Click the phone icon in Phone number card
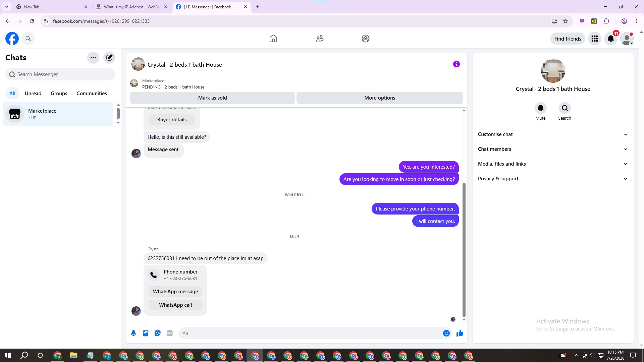Viewport: 644px width, 362px height. 154,275
